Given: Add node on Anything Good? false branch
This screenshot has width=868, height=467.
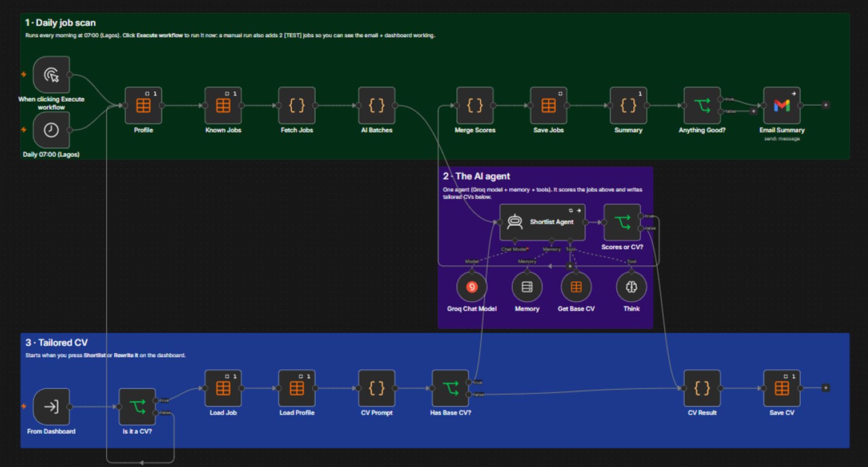Looking at the screenshot, I should pyautogui.click(x=754, y=111).
